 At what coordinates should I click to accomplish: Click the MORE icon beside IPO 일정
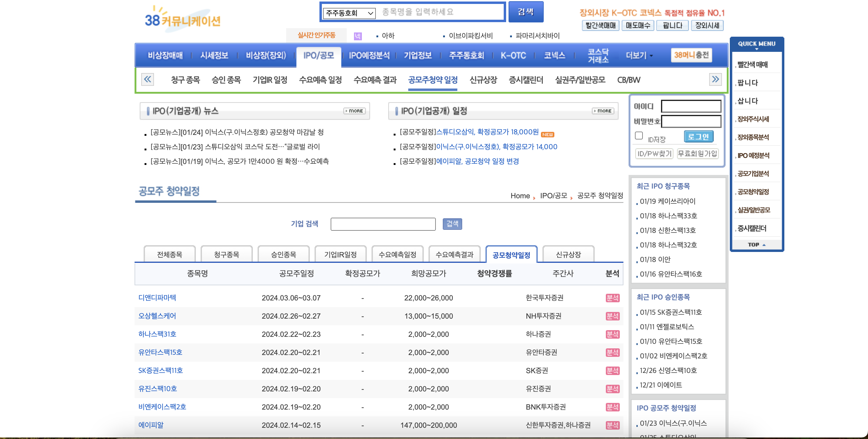603,111
